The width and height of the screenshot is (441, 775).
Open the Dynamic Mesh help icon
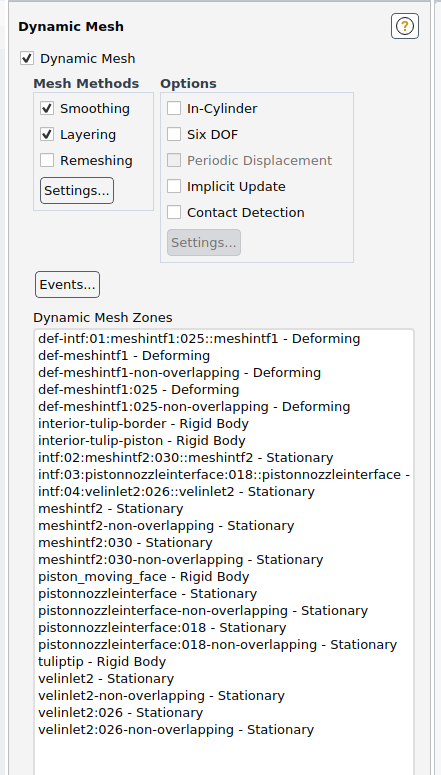404,26
